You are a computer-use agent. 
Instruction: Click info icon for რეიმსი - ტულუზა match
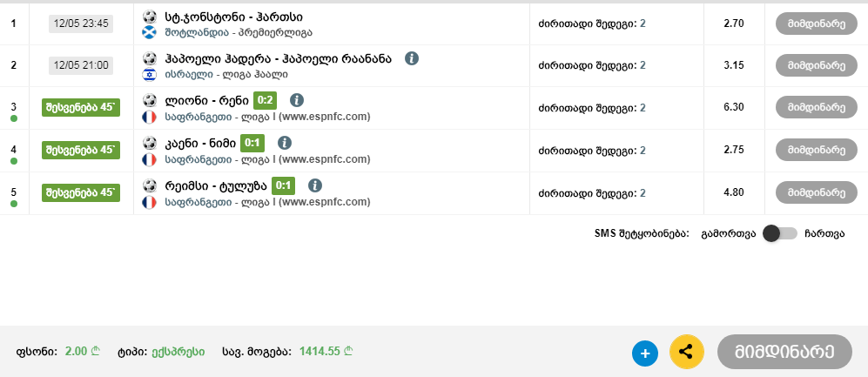click(x=315, y=185)
